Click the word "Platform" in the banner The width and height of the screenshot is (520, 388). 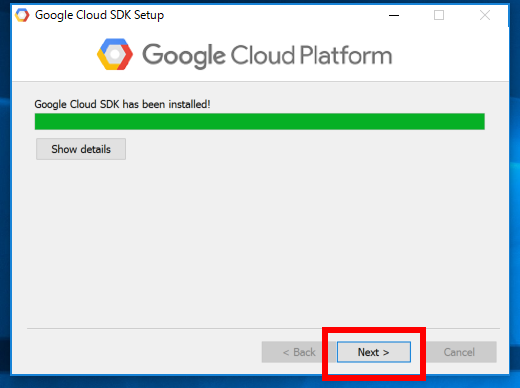pos(346,55)
